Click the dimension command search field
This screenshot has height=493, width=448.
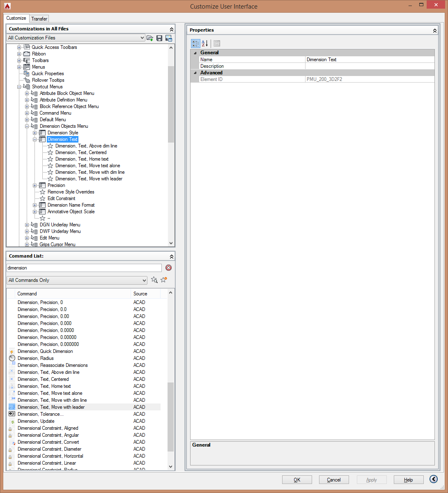point(84,268)
